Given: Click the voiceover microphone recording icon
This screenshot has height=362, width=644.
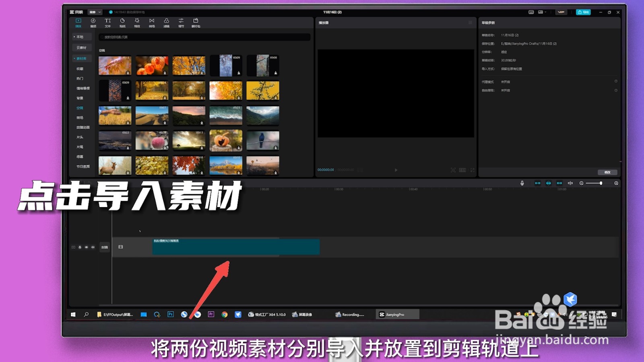Looking at the screenshot, I should (522, 183).
